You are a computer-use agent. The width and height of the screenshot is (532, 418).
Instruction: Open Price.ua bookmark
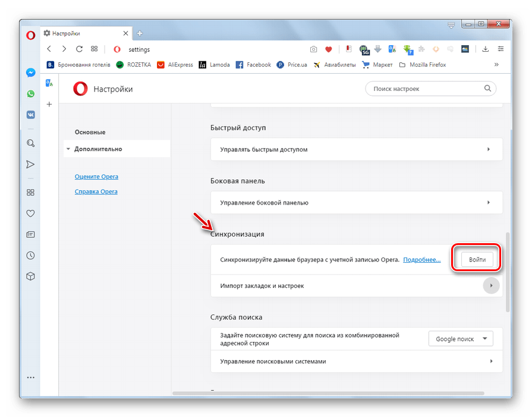coord(292,64)
